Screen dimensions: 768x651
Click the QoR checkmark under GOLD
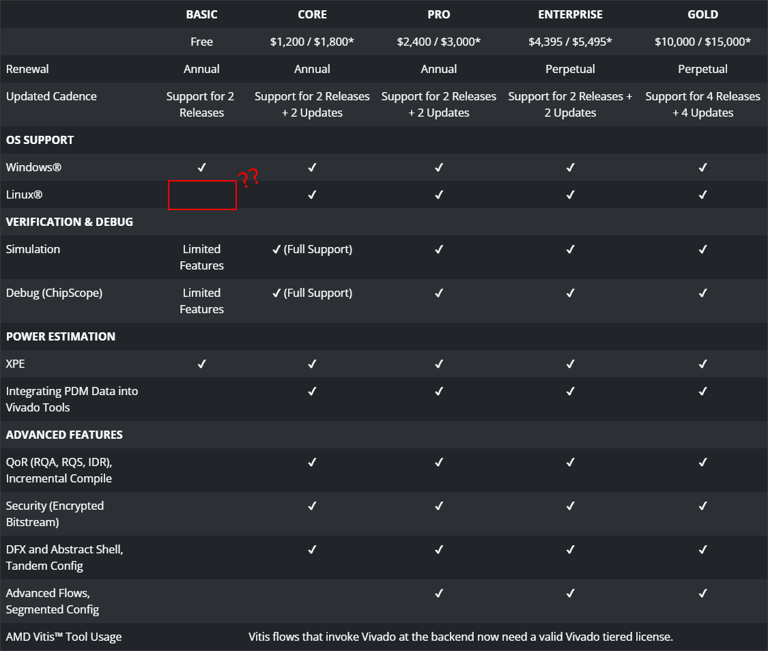(x=702, y=462)
